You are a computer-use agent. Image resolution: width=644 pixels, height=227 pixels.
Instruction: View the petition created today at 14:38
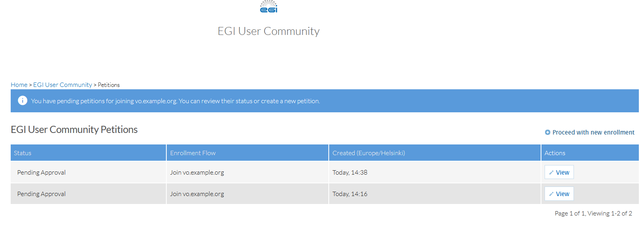[x=562, y=173]
